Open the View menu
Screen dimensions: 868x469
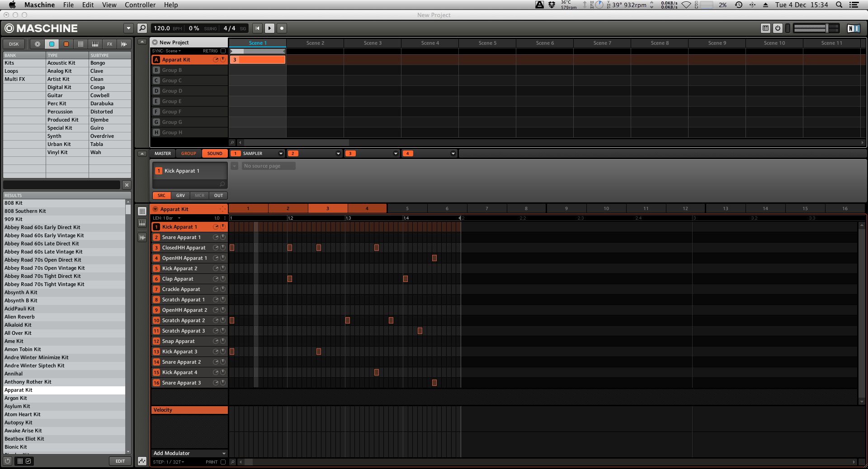coord(109,5)
